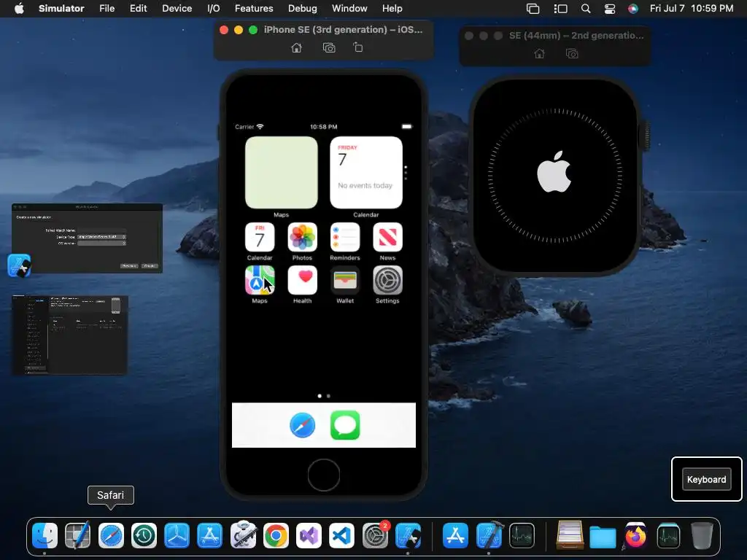Open the Calendar widget showing No events today
Viewport: 747px width, 560px height.
click(366, 172)
